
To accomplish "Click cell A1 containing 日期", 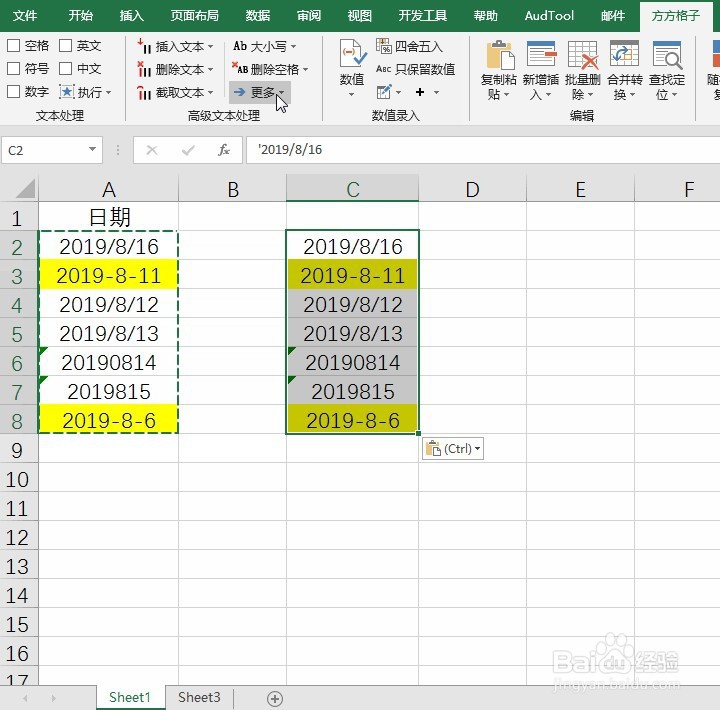I will click(109, 217).
